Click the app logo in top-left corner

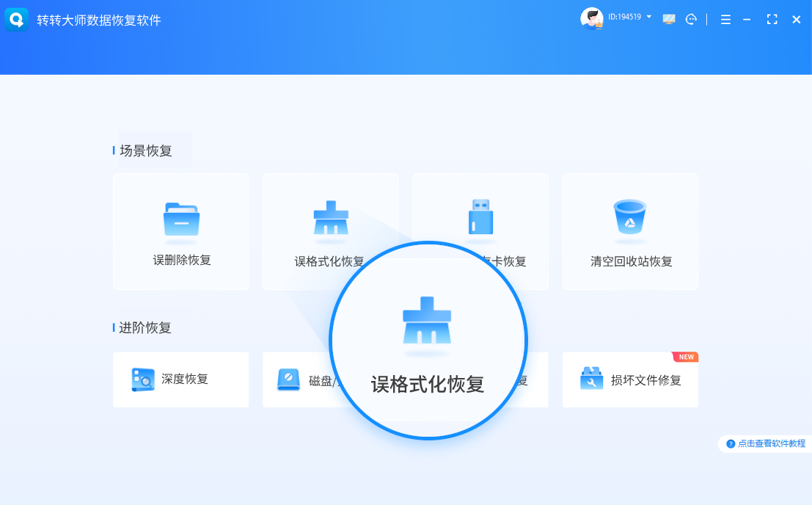click(x=16, y=20)
